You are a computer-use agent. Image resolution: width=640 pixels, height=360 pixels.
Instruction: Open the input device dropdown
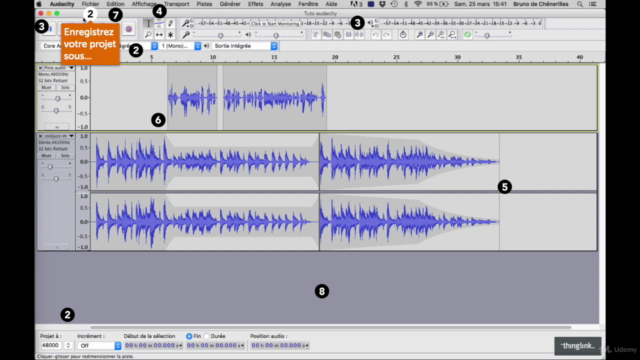click(154, 46)
